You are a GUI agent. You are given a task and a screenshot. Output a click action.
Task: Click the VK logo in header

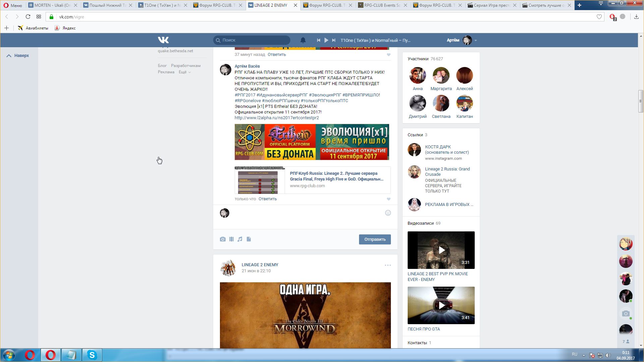tap(163, 40)
